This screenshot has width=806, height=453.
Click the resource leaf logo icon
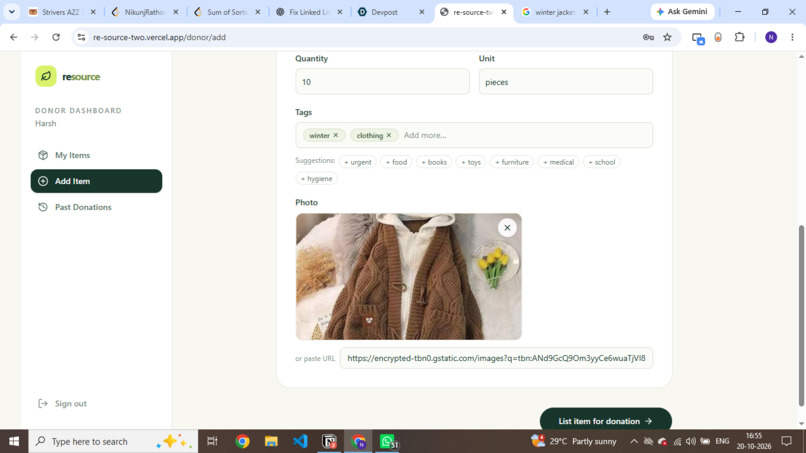pyautogui.click(x=46, y=76)
